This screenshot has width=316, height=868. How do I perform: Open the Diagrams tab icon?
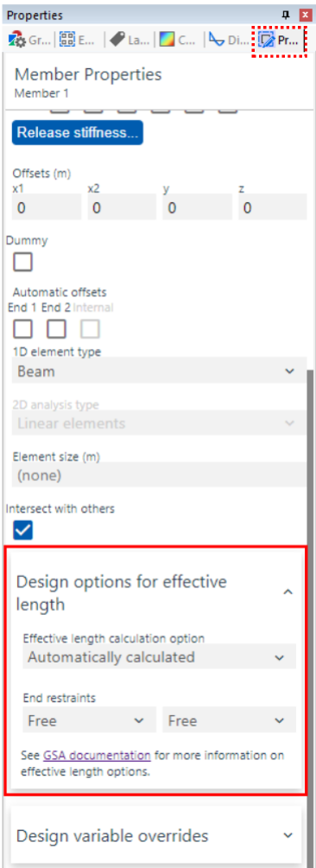coord(217,40)
